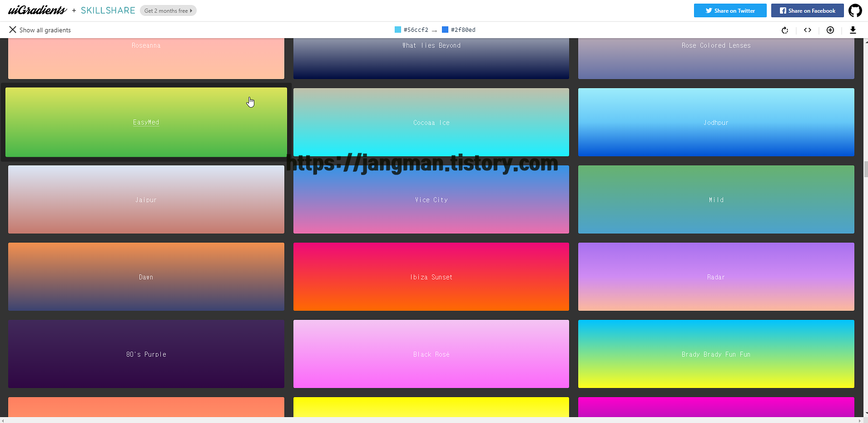Viewport: 868px width, 423px height.
Task: Click Get 2 months free badge
Action: click(x=168, y=10)
